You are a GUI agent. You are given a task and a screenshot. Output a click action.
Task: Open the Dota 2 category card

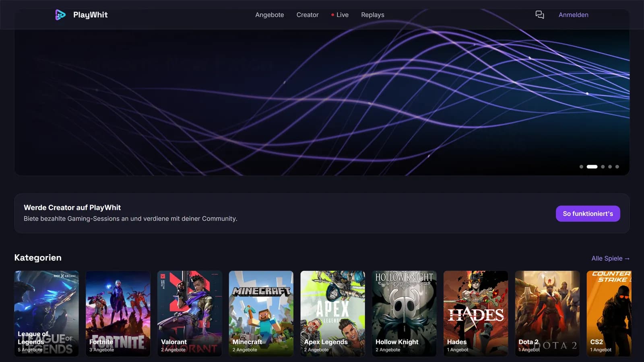point(547,313)
